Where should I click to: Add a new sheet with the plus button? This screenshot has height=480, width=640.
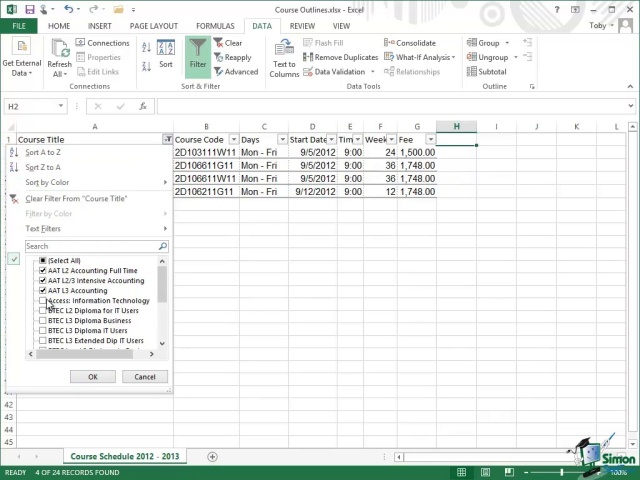point(212,457)
